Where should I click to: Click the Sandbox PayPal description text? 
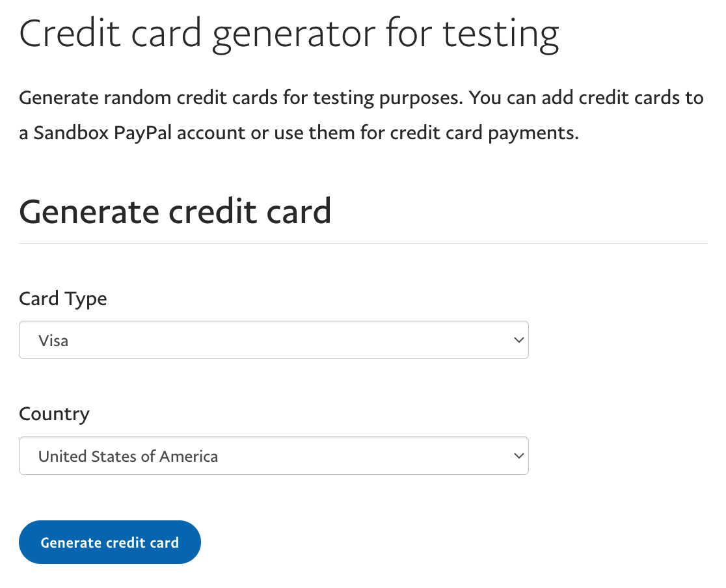(362, 114)
